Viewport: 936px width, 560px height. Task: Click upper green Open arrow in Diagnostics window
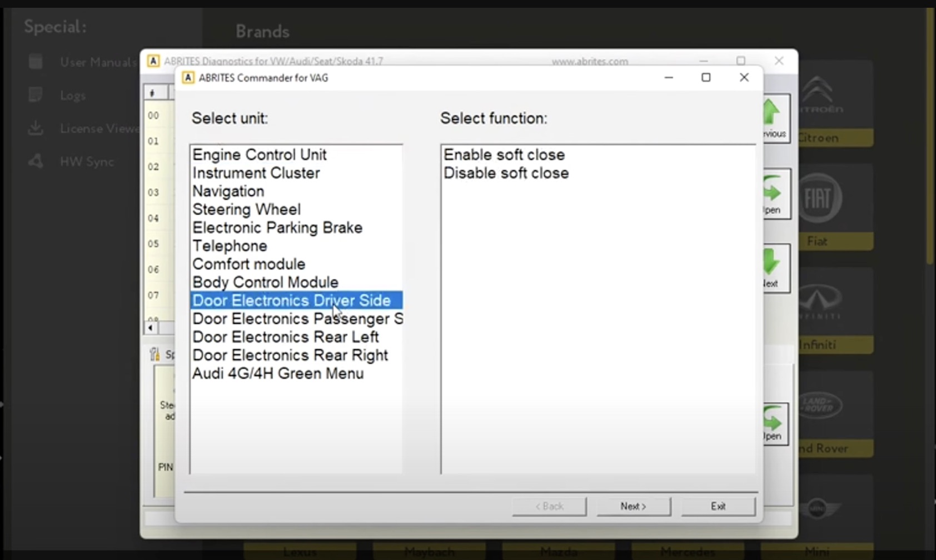pyautogui.click(x=775, y=193)
